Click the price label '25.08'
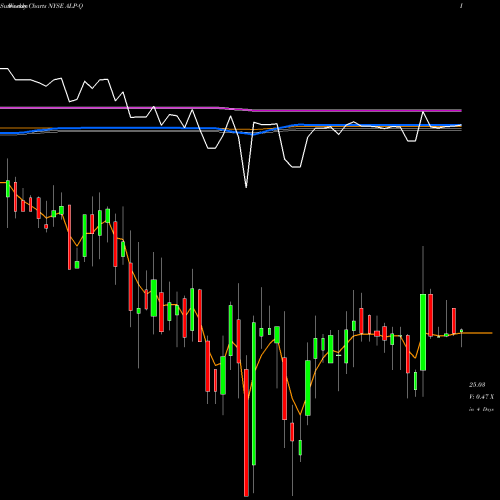The width and height of the screenshot is (500, 500). [x=477, y=385]
